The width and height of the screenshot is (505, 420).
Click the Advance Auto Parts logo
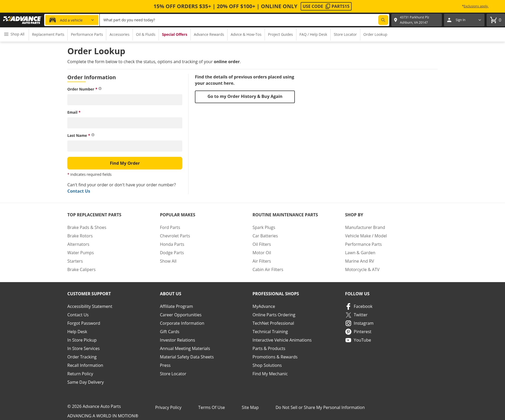tap(22, 20)
